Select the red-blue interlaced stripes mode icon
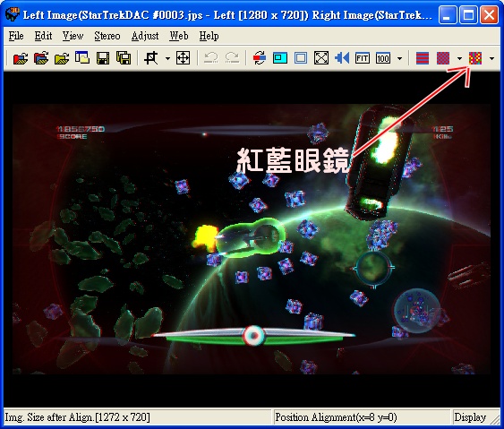 (423, 58)
